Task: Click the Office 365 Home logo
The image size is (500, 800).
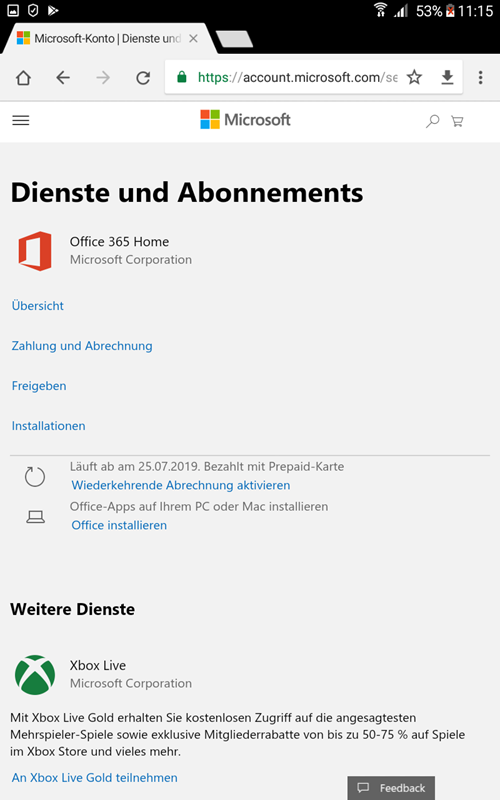Action: point(35,251)
